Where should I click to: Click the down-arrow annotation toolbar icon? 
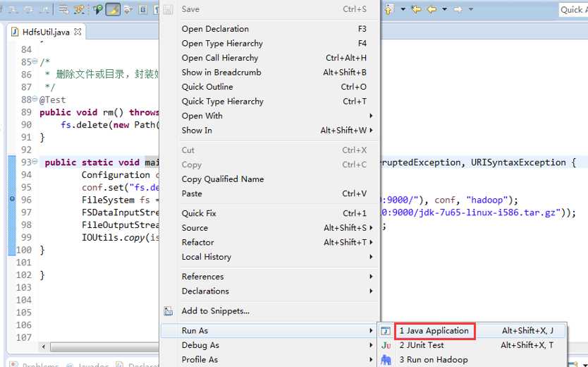point(128,9)
